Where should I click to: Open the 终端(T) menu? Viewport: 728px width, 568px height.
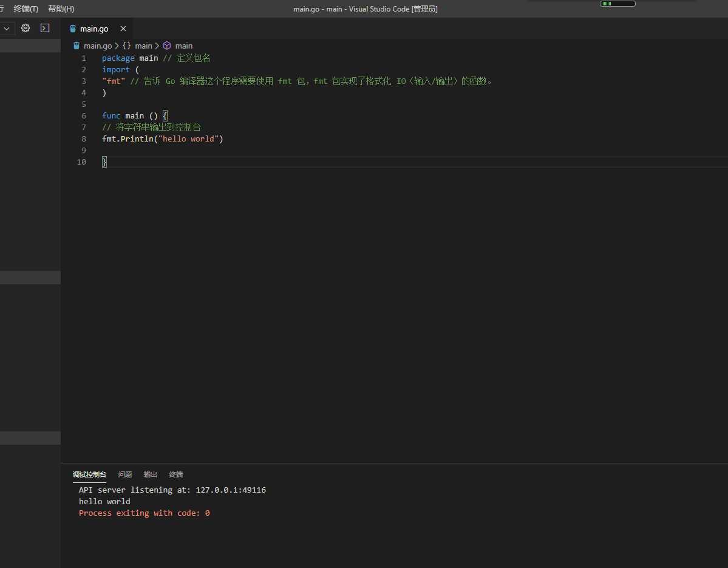[x=26, y=9]
